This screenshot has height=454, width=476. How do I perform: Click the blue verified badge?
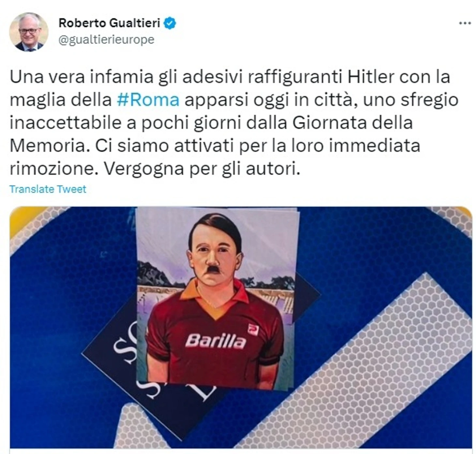(170, 23)
